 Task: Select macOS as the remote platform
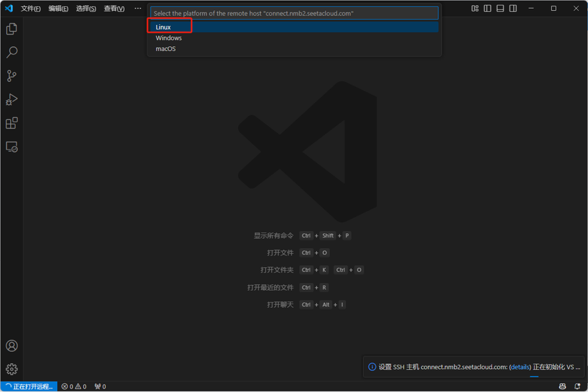[294, 49]
